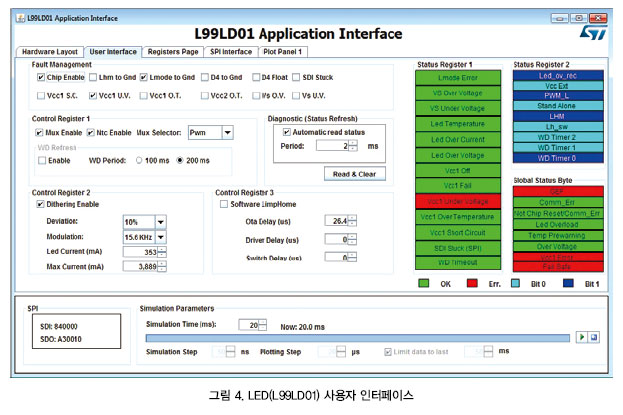Toggle the Vcc1 U.V. checkbox

(x=93, y=95)
